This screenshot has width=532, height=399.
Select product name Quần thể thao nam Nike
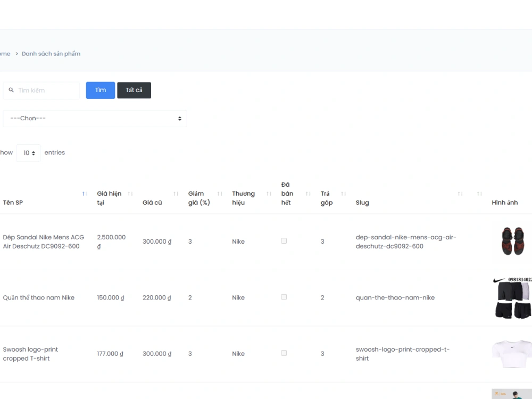(39, 297)
